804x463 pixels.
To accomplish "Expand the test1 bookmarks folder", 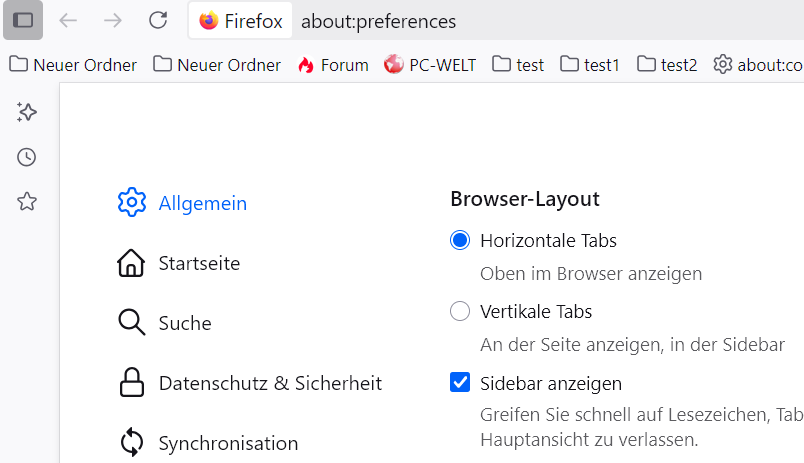I will (590, 65).
